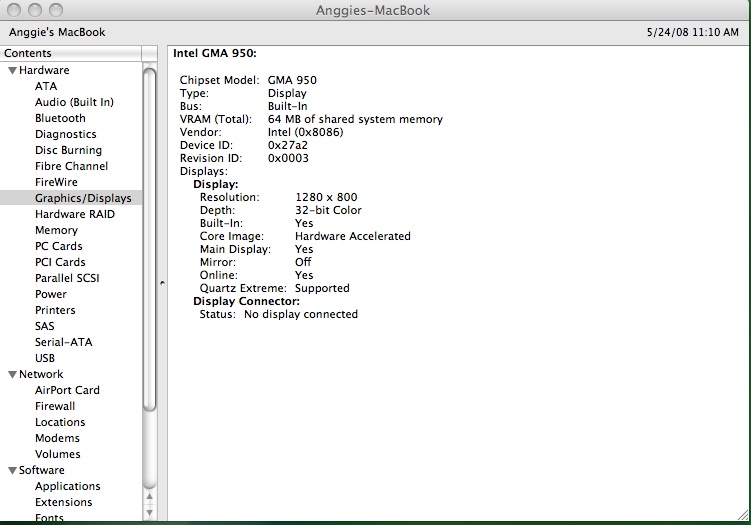Collapse the Hardware category triangle
Image resolution: width=751 pixels, height=525 pixels.
(12, 70)
